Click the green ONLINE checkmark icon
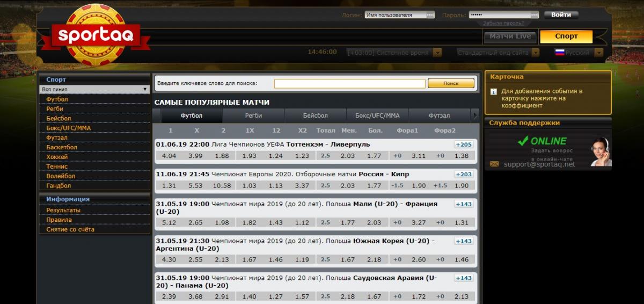This screenshot has height=304, width=644. coord(523,141)
